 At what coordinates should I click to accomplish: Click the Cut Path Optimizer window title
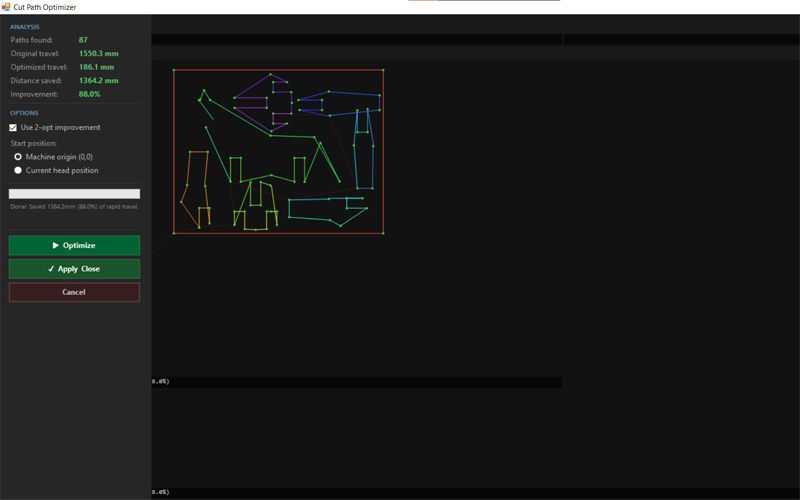(x=45, y=7)
